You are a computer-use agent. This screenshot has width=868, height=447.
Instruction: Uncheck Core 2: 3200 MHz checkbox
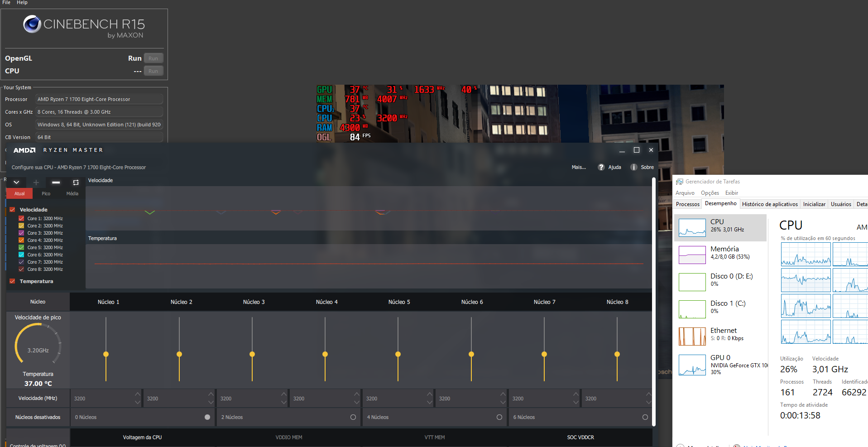(x=21, y=226)
